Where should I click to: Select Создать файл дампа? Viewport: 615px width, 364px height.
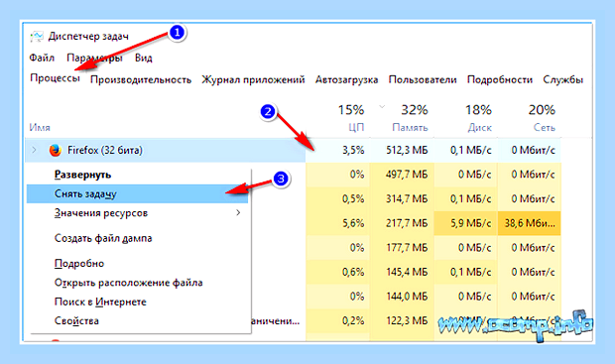pyautogui.click(x=103, y=238)
